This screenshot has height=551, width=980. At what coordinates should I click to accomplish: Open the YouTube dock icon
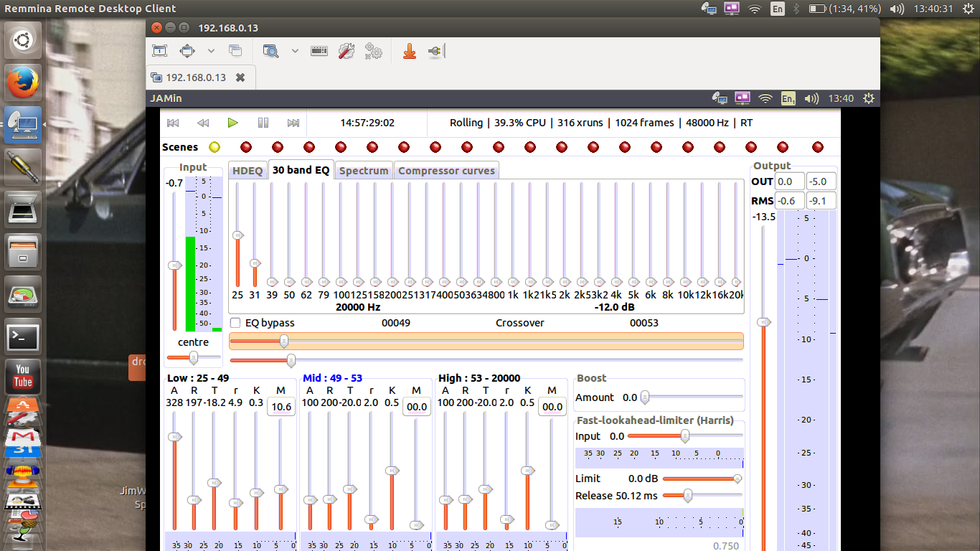tap(23, 376)
